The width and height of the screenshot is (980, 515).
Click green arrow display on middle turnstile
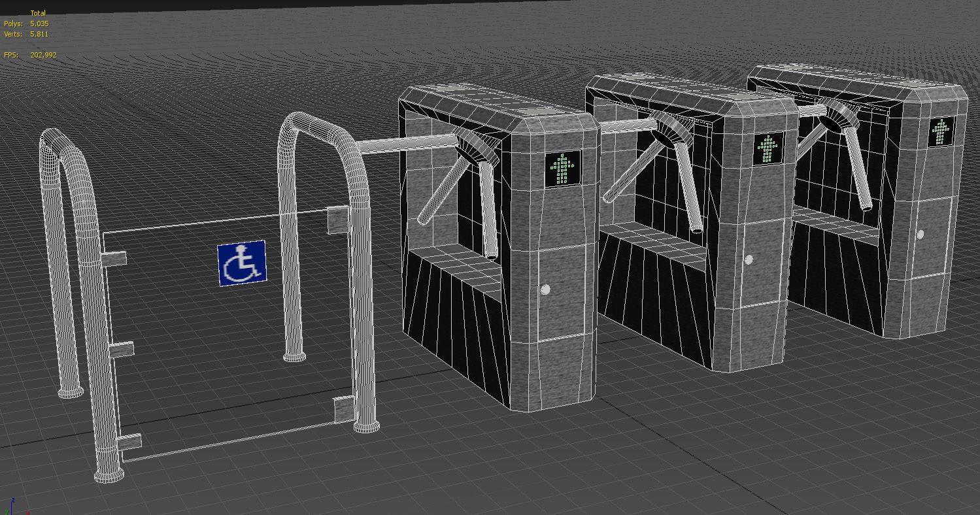[x=768, y=149]
